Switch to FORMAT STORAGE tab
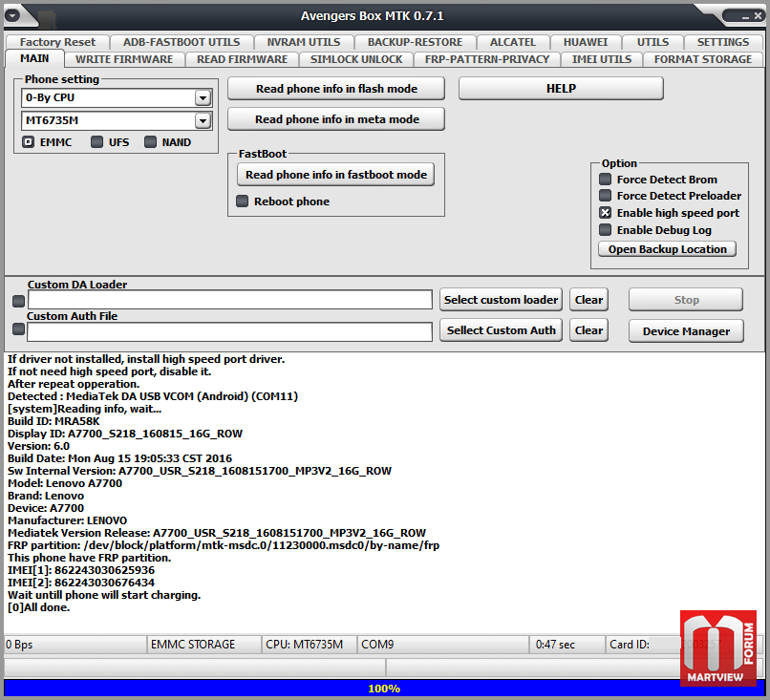 [703, 59]
